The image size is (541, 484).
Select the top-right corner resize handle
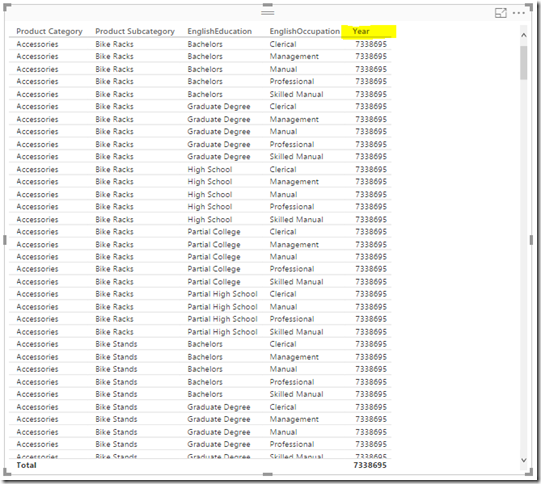point(529,7)
